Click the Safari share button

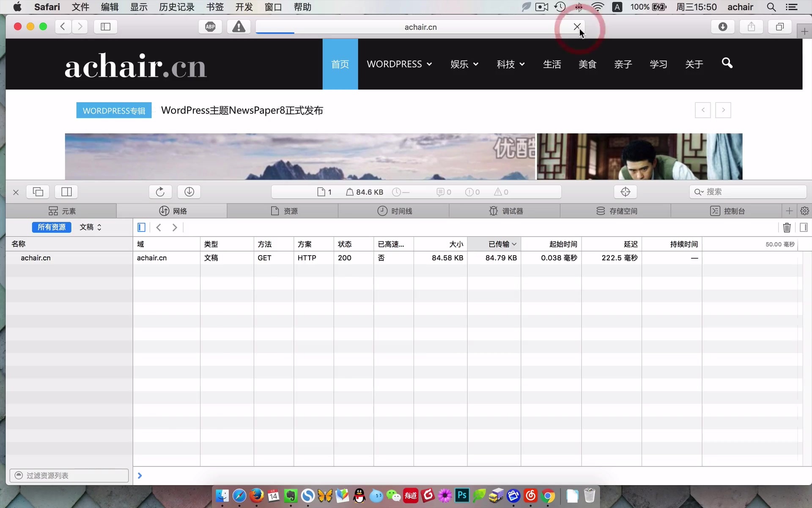(751, 27)
